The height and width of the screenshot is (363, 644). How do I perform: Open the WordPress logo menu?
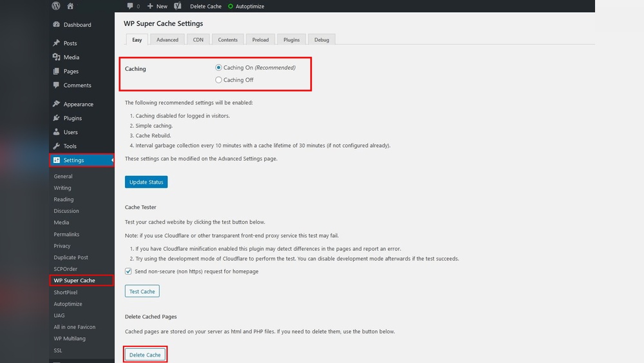tap(56, 6)
